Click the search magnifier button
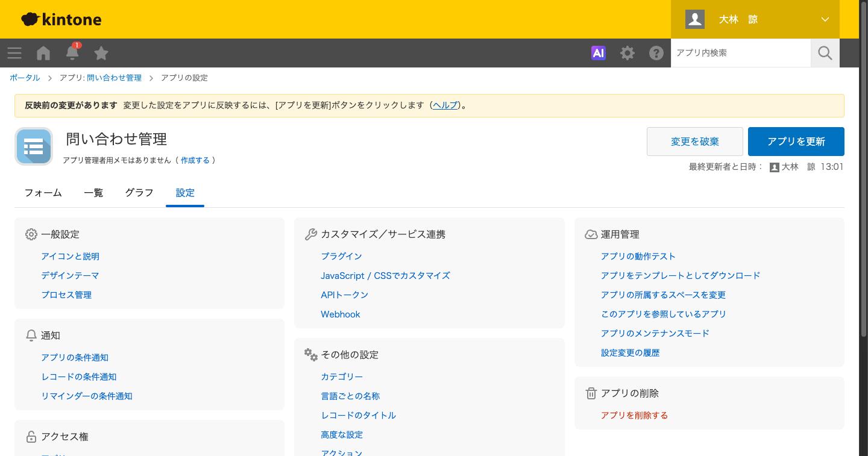 (x=825, y=53)
